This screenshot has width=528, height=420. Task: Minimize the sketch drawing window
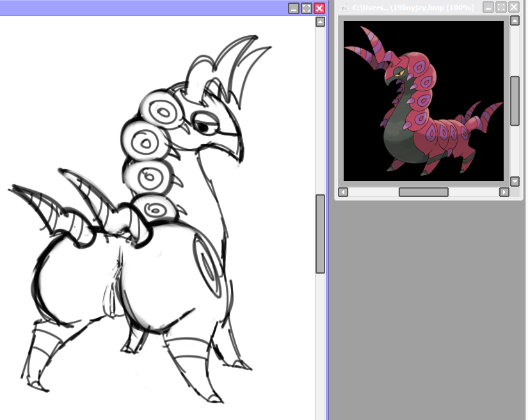294,8
